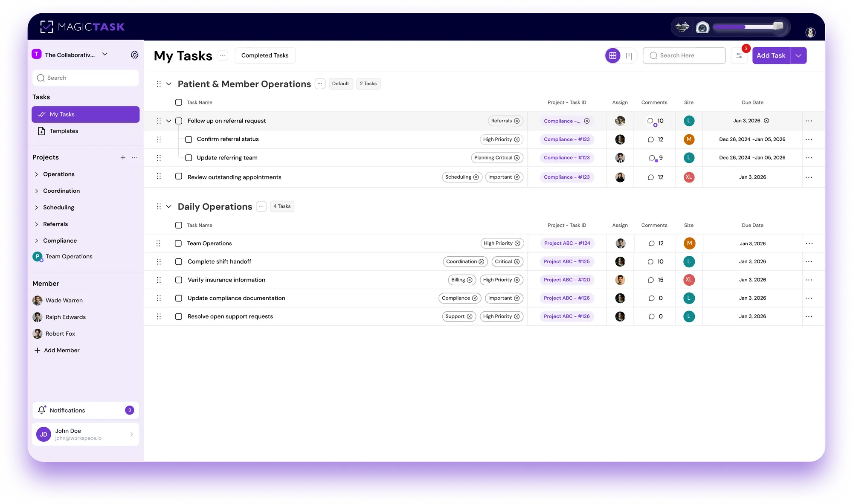Select all tasks in Daily Operations header checkbox

179,225
